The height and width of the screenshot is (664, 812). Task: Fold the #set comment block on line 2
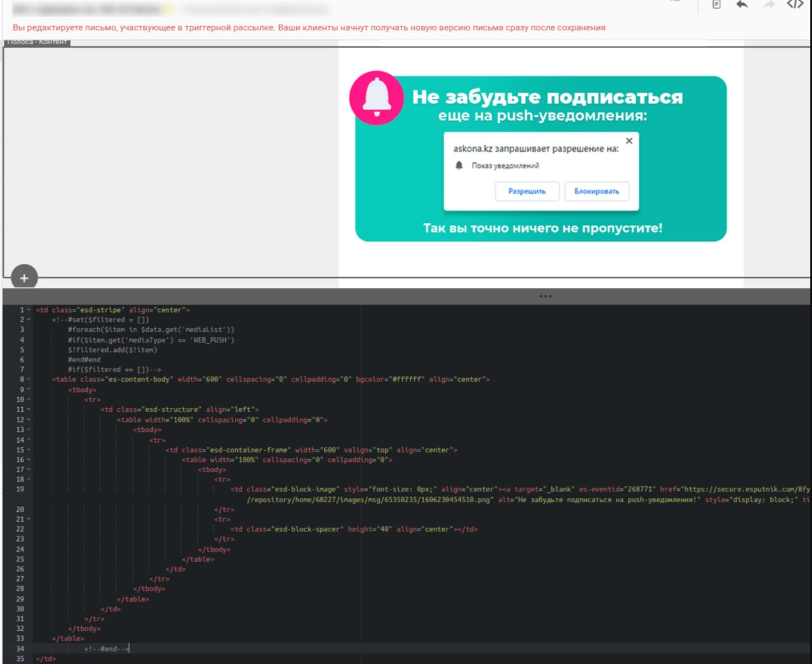coord(29,320)
